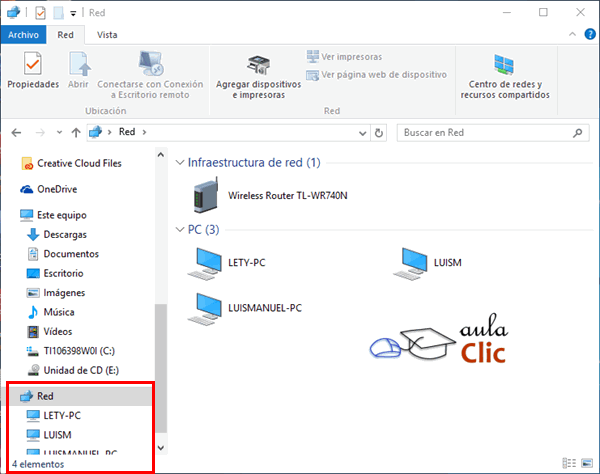
Task: Collapse the Infraestructura de red group
Action: pos(179,163)
